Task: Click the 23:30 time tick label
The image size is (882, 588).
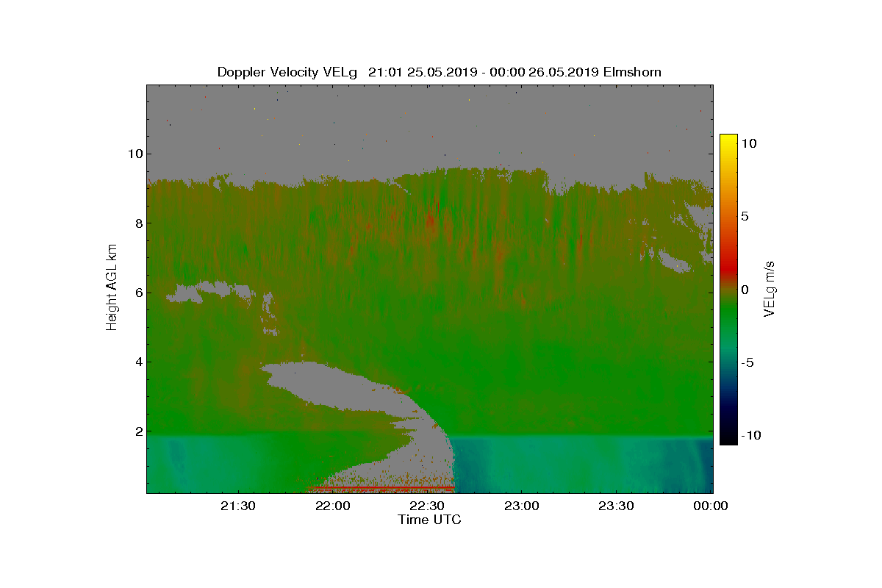Action: (617, 506)
